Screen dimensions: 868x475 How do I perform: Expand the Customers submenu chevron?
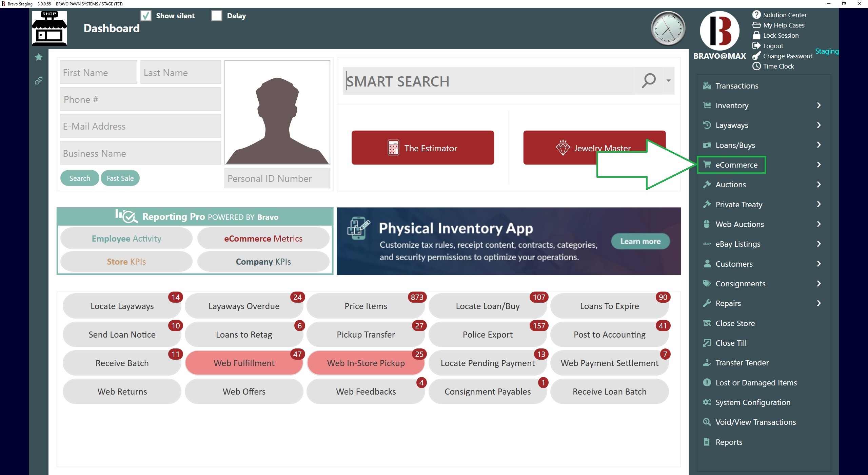coord(819,264)
